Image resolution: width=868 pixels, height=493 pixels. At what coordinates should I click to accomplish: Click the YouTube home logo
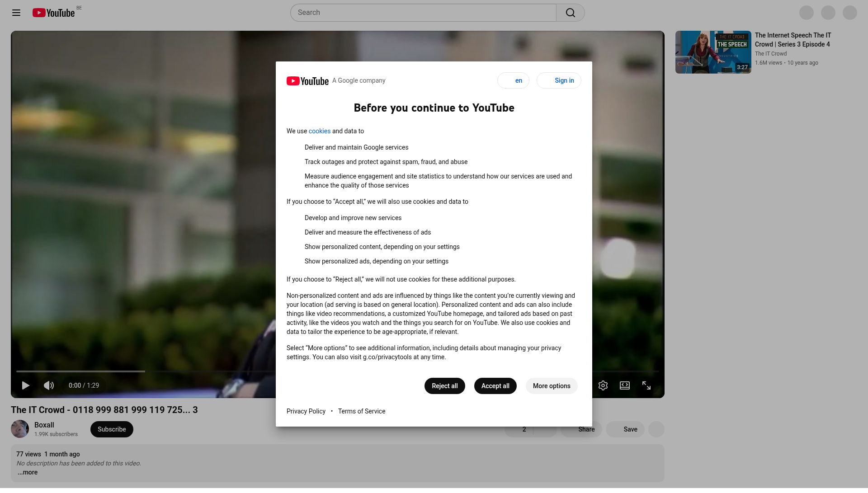[53, 13]
